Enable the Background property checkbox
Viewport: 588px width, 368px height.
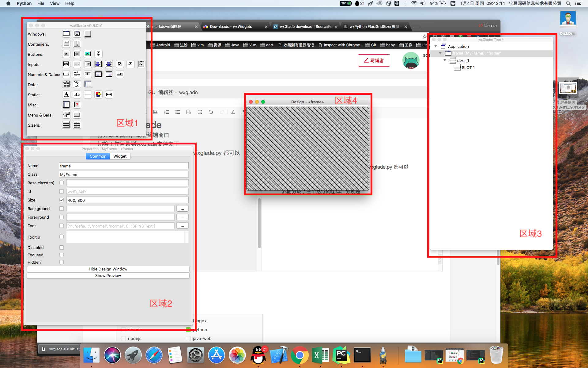pyautogui.click(x=62, y=209)
